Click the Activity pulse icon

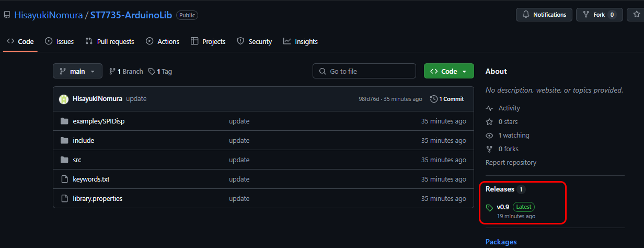(x=489, y=108)
